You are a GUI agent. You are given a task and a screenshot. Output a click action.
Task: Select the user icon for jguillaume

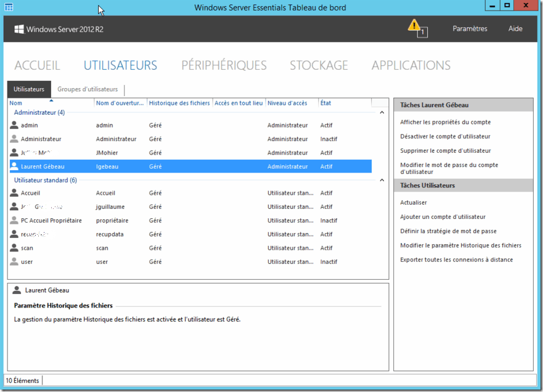[13, 206]
